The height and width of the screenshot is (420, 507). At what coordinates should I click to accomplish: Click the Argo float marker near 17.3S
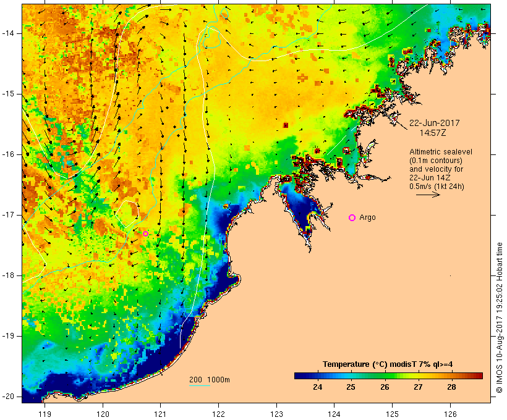145,233
